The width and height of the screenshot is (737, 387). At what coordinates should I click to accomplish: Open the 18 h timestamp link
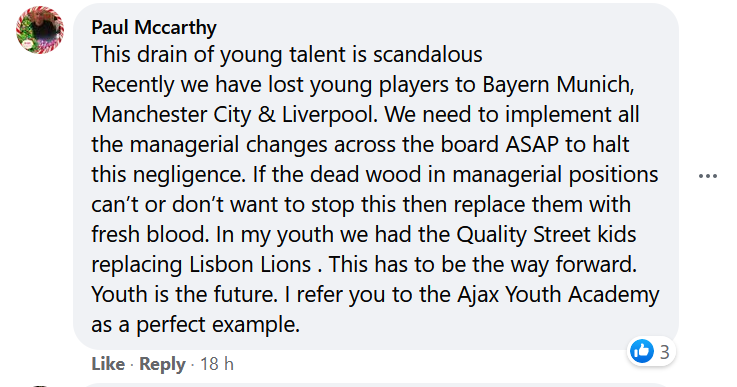tap(217, 364)
